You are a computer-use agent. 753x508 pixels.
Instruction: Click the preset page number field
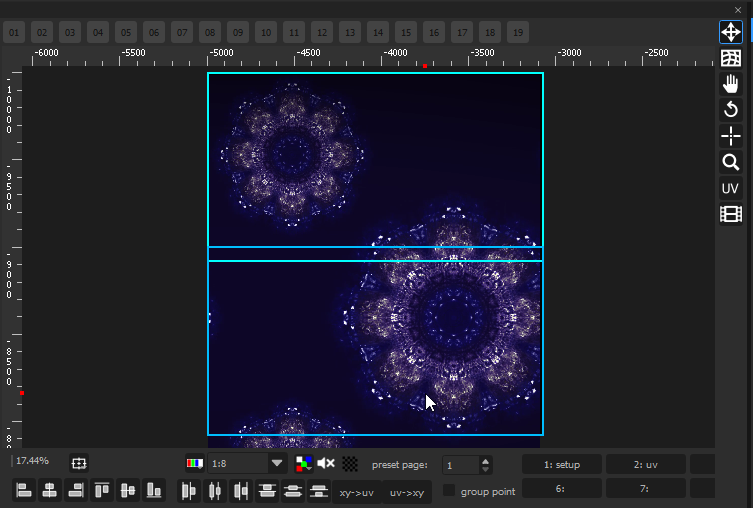[461, 465]
